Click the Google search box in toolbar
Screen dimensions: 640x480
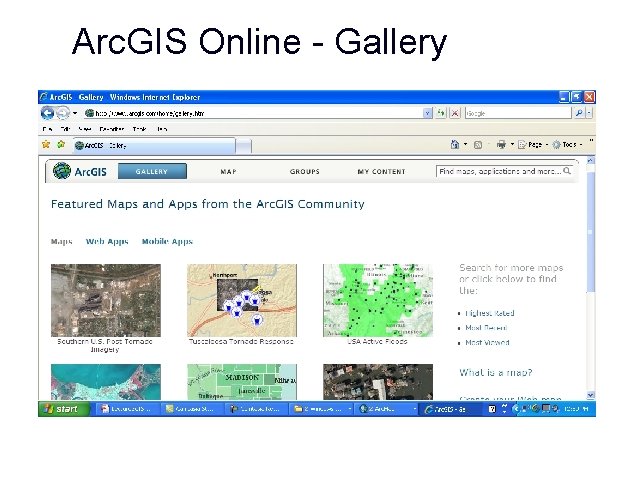[518, 113]
